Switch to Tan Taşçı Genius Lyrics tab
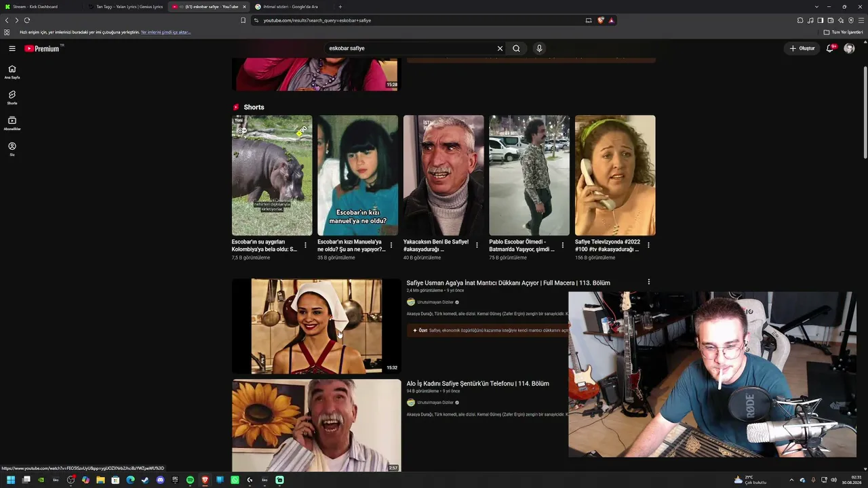The height and width of the screenshot is (488, 868). [x=125, y=7]
